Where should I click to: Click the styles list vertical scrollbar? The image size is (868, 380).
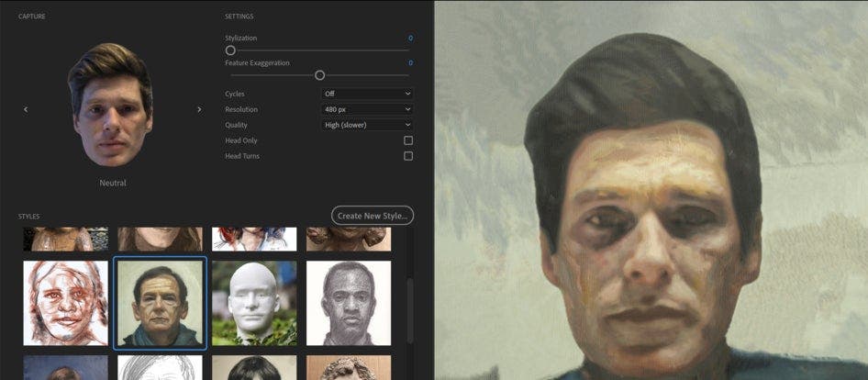(x=409, y=303)
